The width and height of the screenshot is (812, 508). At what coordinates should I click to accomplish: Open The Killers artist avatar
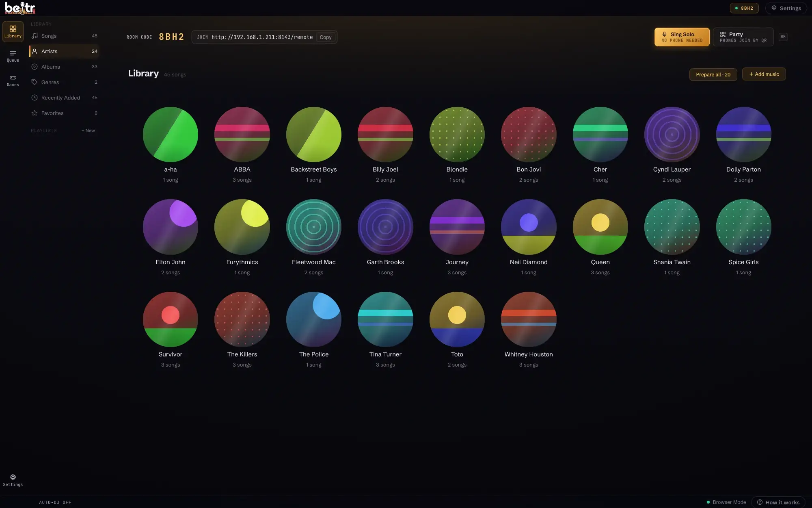coord(242,319)
